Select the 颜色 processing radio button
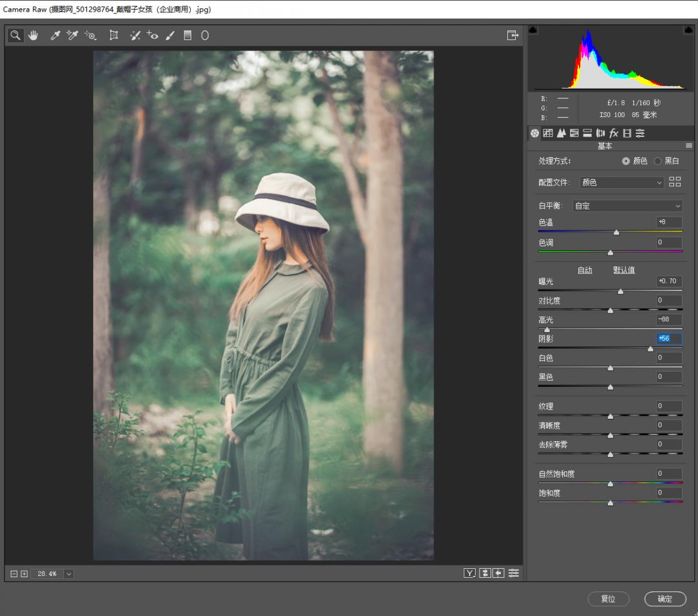The image size is (698, 616). point(626,161)
